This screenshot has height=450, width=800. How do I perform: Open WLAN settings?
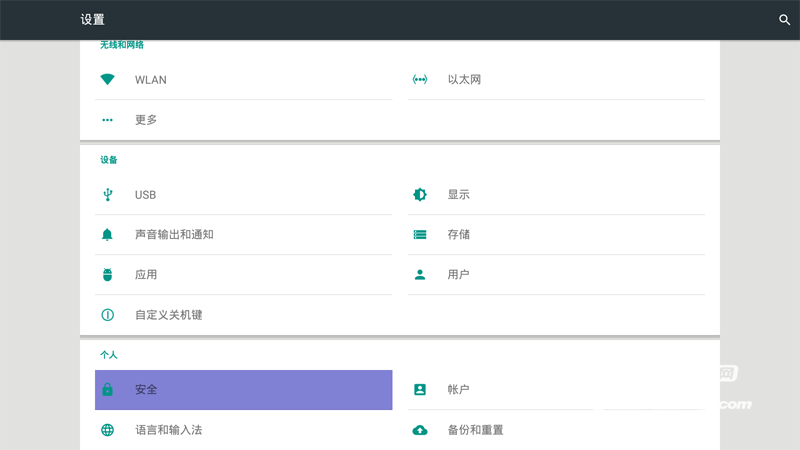click(244, 80)
